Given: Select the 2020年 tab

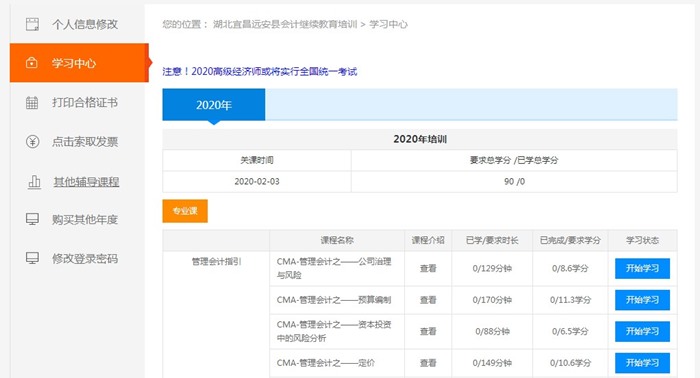Looking at the screenshot, I should [213, 105].
